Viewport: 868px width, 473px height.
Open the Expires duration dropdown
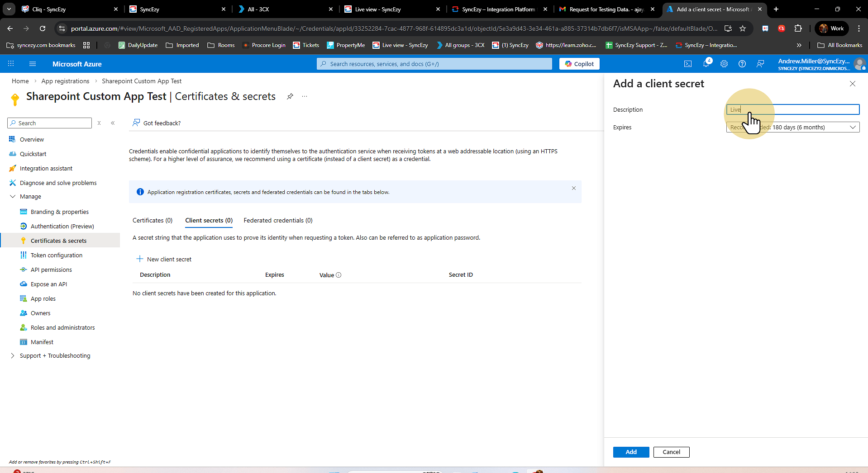point(792,127)
